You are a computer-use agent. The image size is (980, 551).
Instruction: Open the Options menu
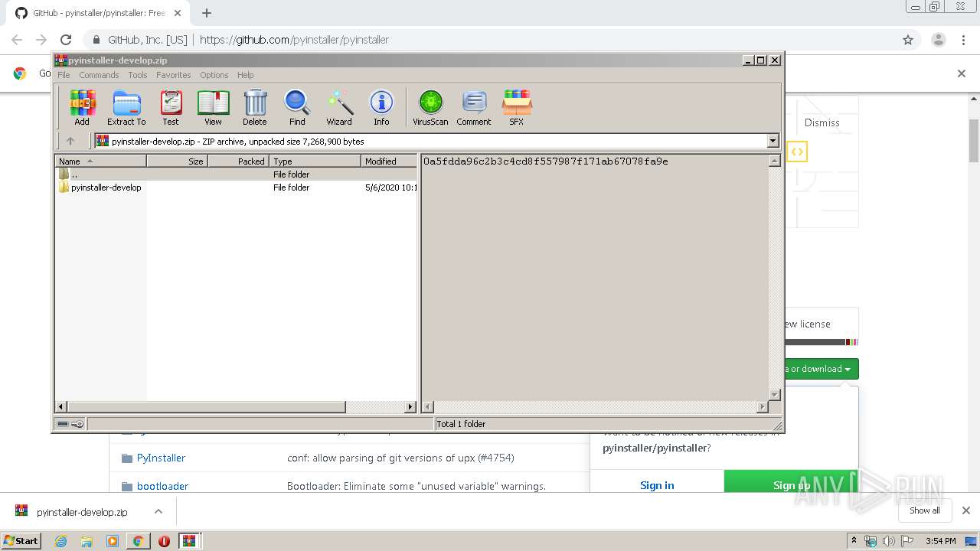(214, 75)
